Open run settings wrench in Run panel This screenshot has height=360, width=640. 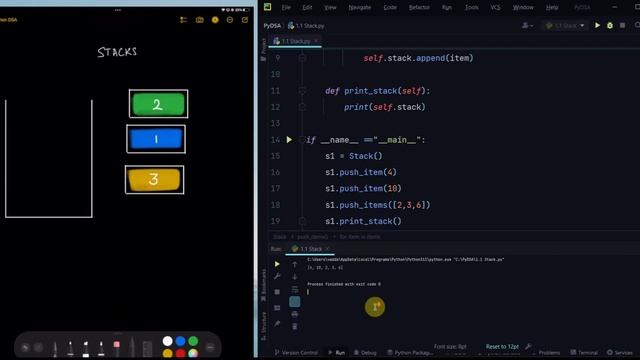[277, 276]
